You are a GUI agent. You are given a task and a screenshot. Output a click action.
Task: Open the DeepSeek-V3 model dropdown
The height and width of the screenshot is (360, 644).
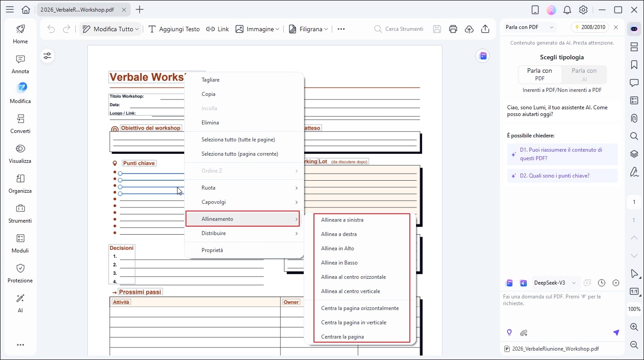[554, 283]
